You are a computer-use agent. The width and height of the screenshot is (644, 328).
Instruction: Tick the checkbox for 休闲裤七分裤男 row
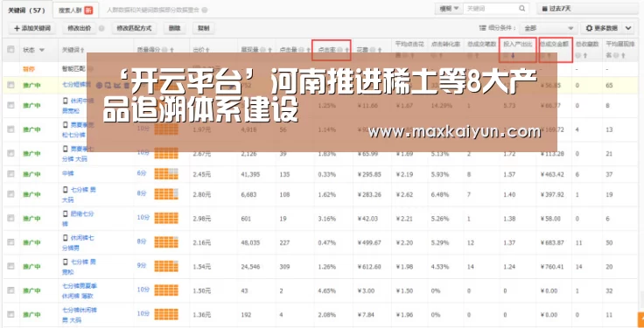(10, 242)
